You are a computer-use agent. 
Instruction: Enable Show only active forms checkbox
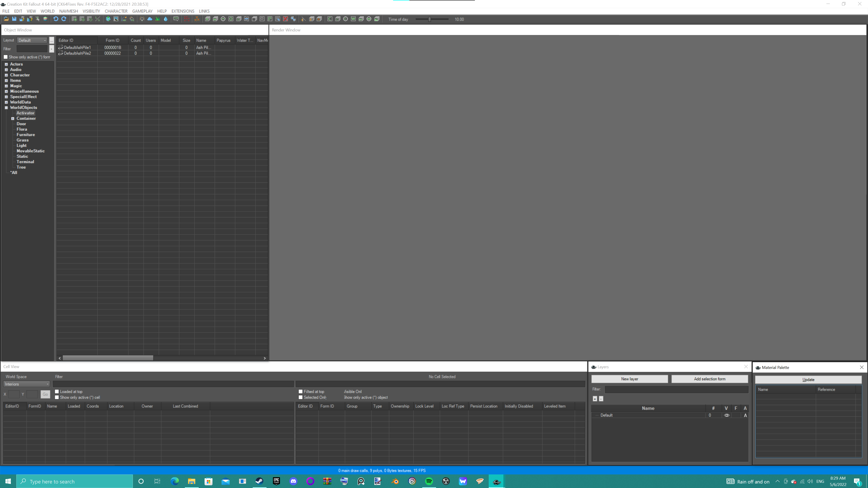click(6, 57)
